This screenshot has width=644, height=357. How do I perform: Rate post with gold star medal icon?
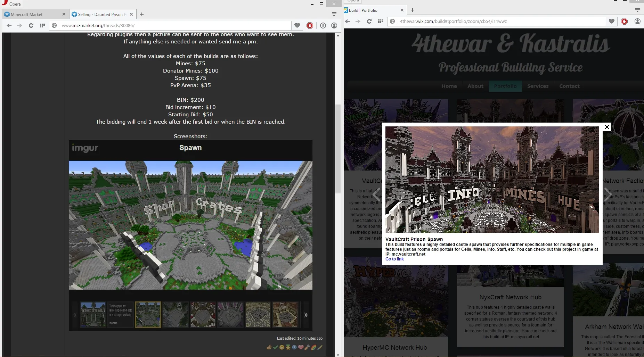(x=288, y=347)
